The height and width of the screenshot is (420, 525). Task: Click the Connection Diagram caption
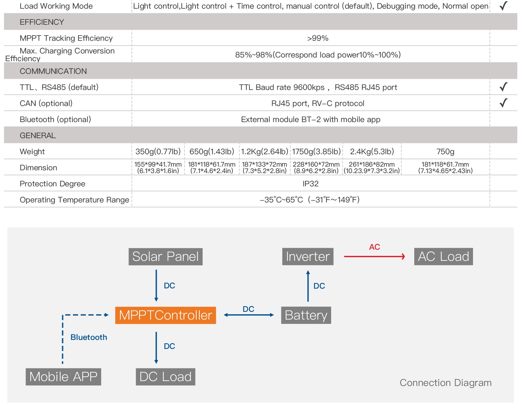click(x=446, y=383)
